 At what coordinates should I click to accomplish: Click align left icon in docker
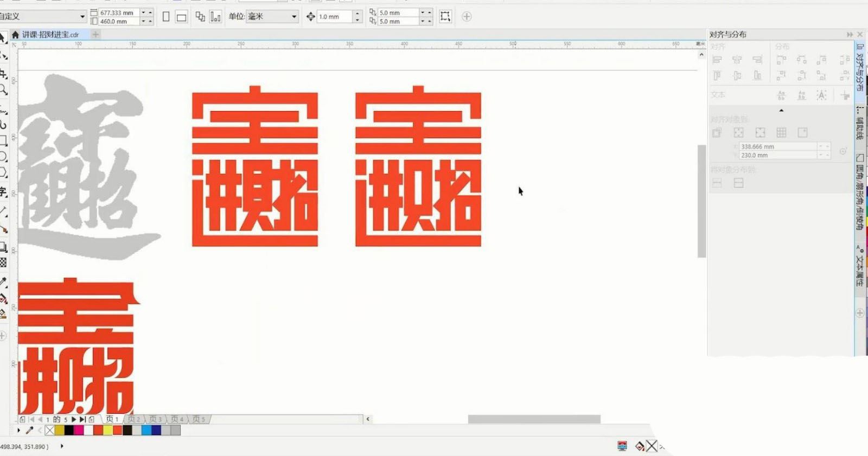point(717,60)
